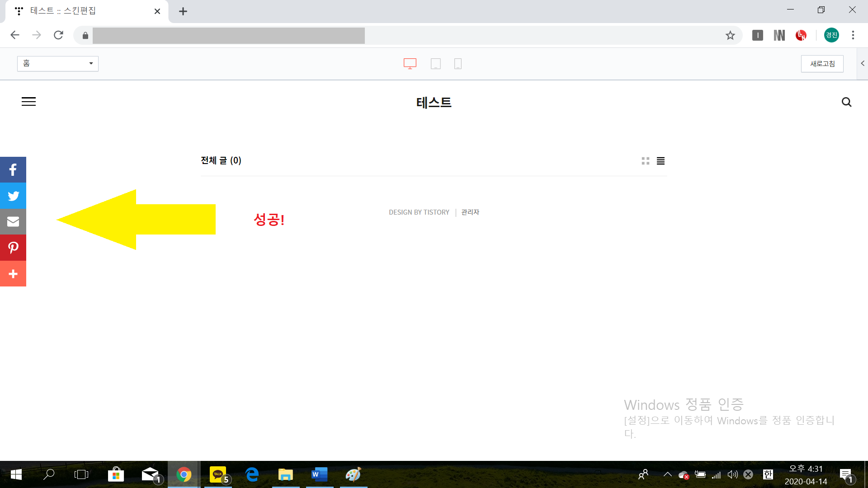Open KakaoTalk from the taskbar
The image size is (868, 488).
(218, 474)
